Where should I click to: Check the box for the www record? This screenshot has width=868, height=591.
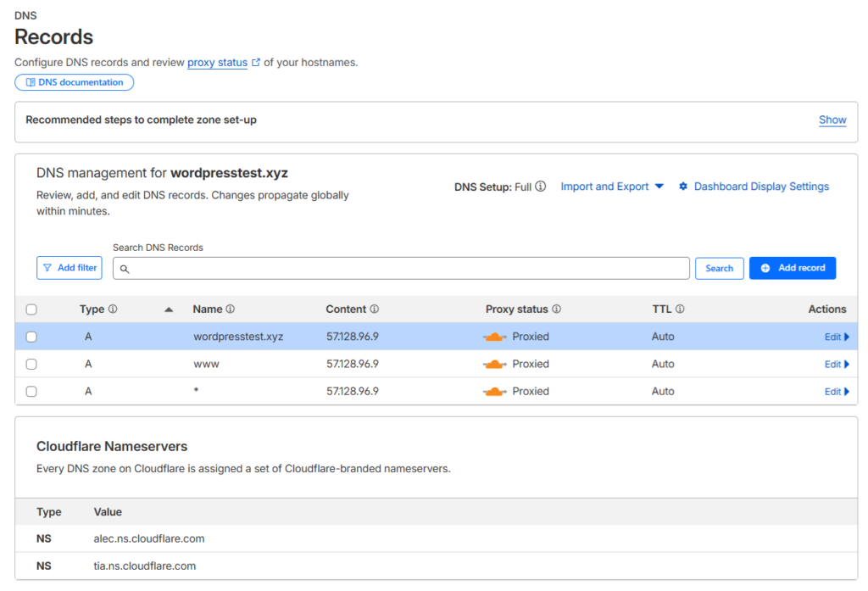click(31, 364)
